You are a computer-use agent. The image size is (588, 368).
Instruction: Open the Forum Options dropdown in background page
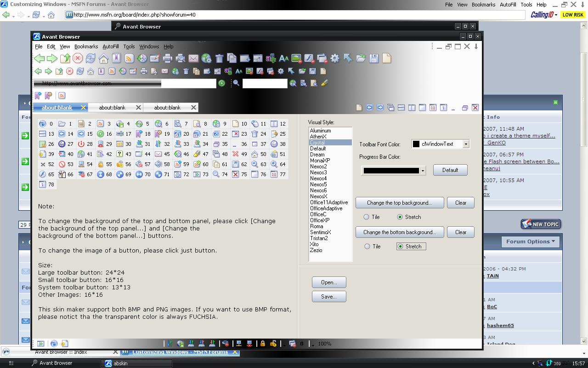tap(531, 241)
